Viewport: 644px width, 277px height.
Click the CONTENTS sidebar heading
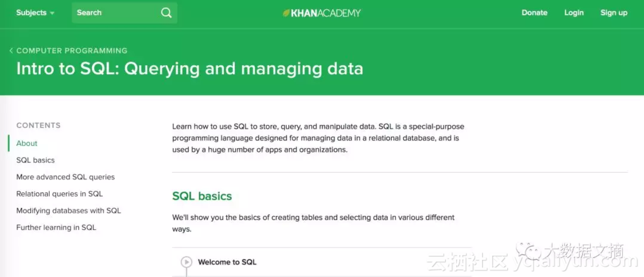click(38, 126)
